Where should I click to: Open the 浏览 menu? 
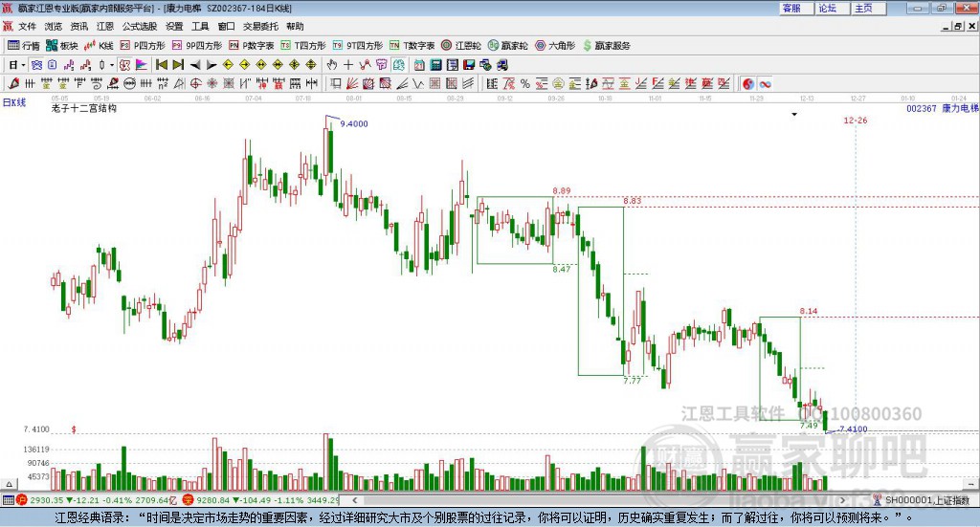54,26
